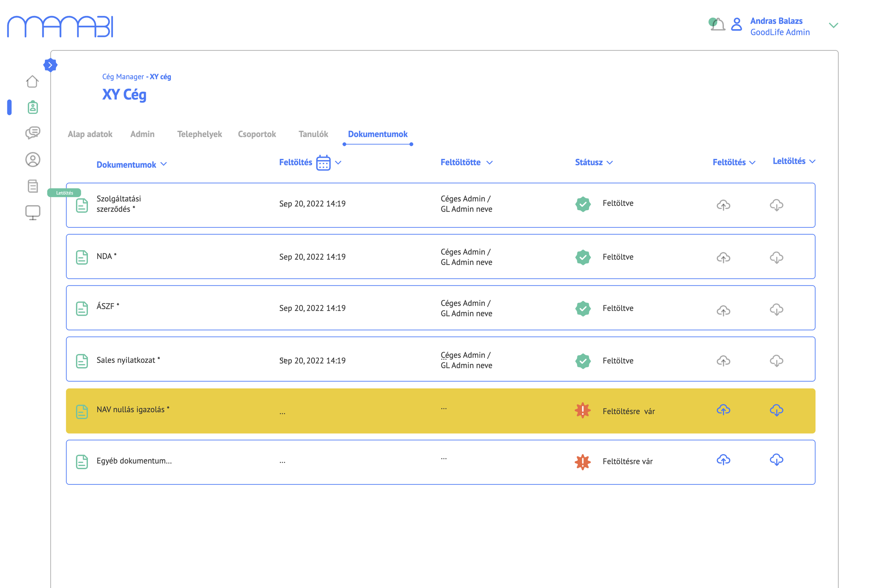The height and width of the screenshot is (588, 879).
Task: Open the monitor icon in sidebar
Action: [33, 213]
